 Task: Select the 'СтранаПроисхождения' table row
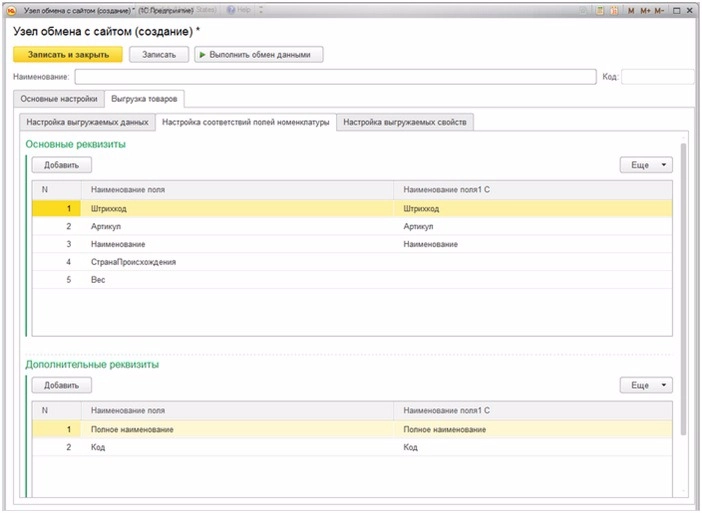133,262
